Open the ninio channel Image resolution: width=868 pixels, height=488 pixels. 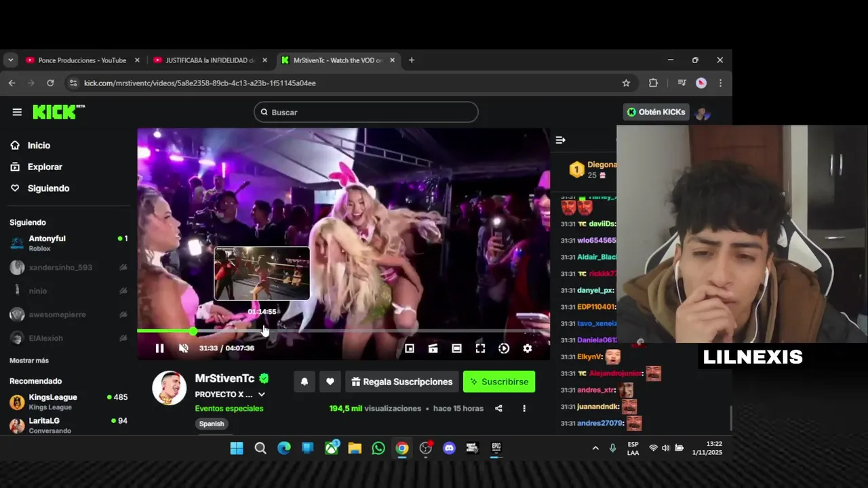[x=68, y=291]
